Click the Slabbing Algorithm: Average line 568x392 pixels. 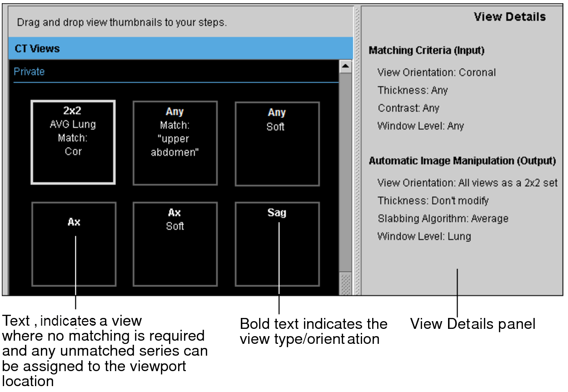pyautogui.click(x=443, y=218)
